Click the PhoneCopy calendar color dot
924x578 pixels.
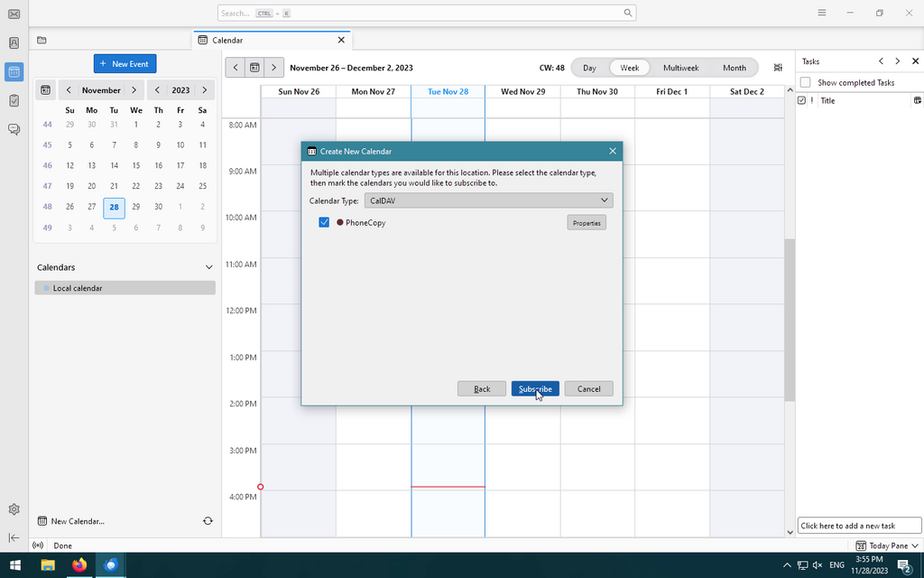click(340, 222)
